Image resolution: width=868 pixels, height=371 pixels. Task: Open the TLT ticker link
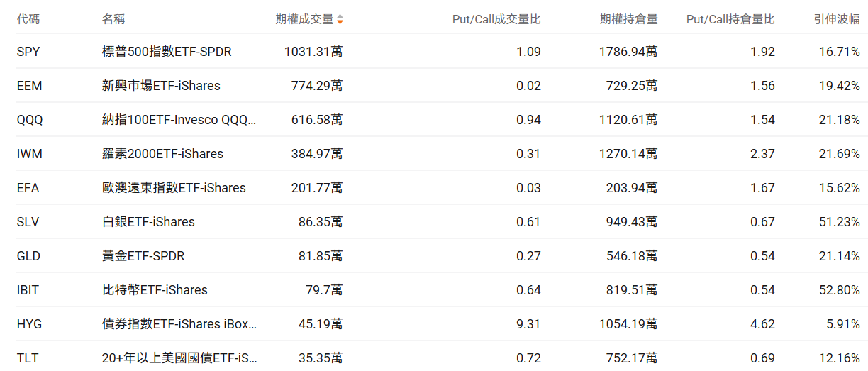tap(27, 358)
